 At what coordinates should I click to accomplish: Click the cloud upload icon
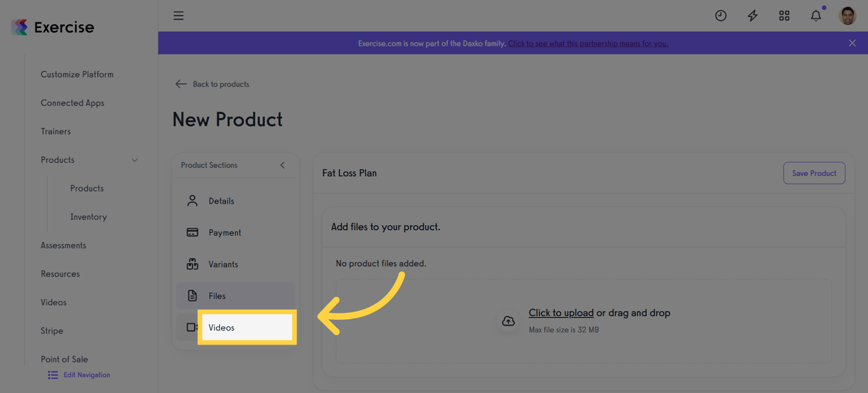point(508,321)
